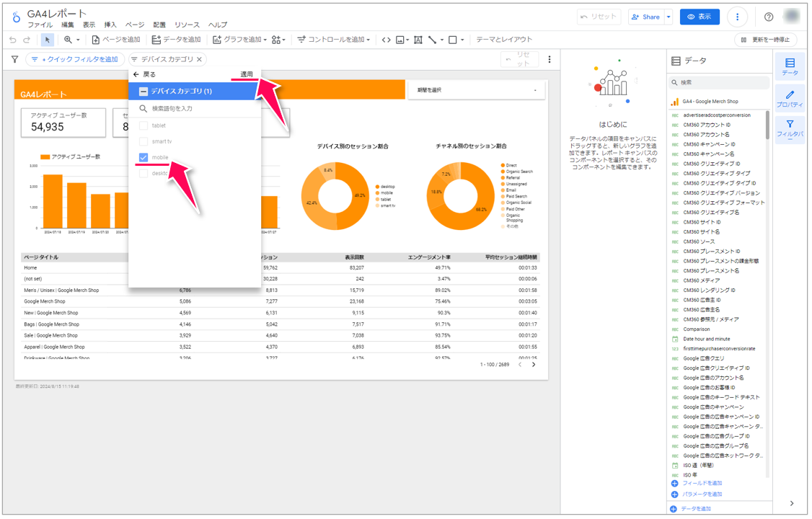This screenshot has width=812, height=519.
Task: Select the line drawing tool
Action: click(433, 40)
